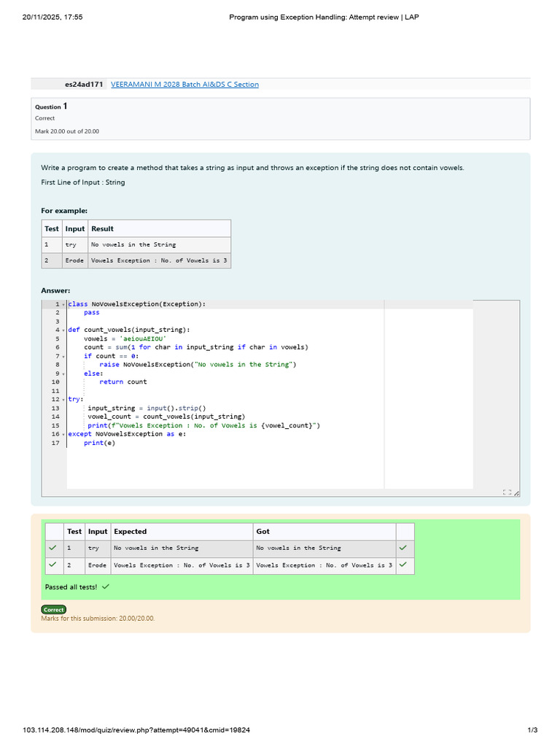Click the green check icon left of test 2 row
560x747 pixels.
tap(52, 565)
